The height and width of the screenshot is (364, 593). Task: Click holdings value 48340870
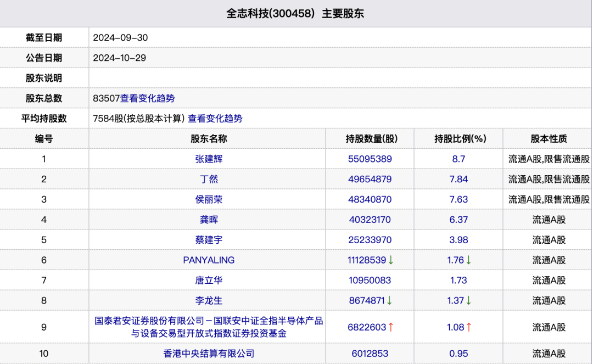click(370, 200)
